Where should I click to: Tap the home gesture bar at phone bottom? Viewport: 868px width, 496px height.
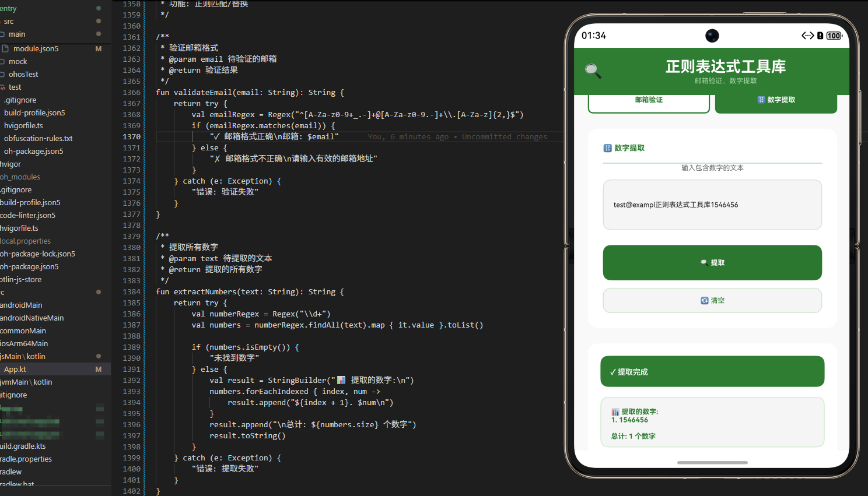tap(712, 463)
